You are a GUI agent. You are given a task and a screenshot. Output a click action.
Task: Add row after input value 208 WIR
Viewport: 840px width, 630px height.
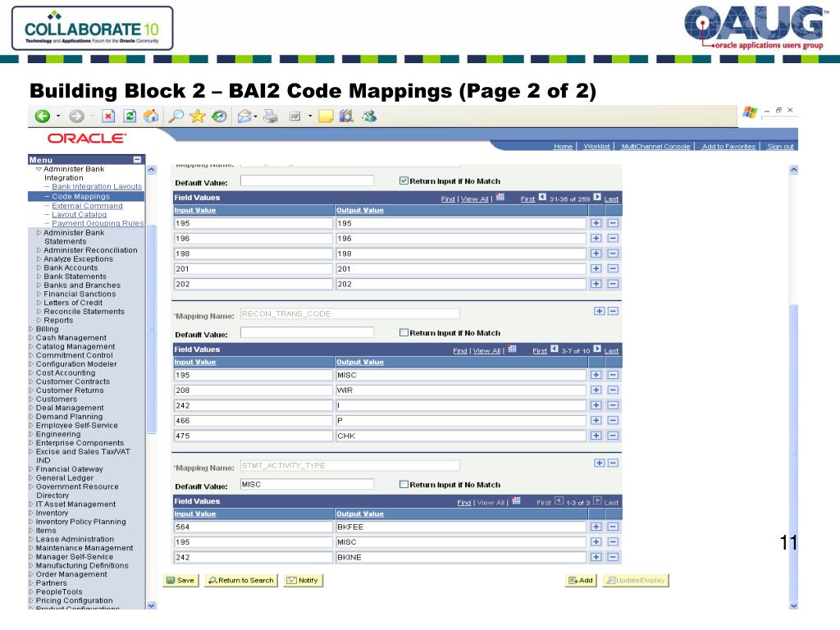coord(596,390)
